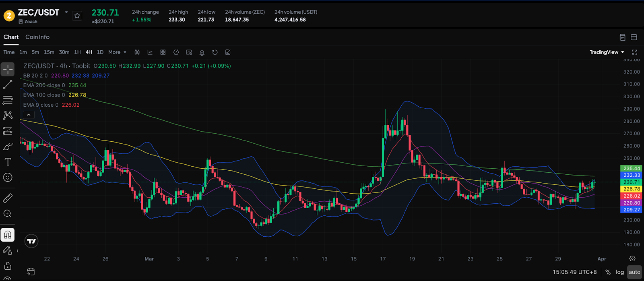Viewport: 644px width, 281px height.
Task: Pick the ruler measure tool
Action: coord(8,198)
